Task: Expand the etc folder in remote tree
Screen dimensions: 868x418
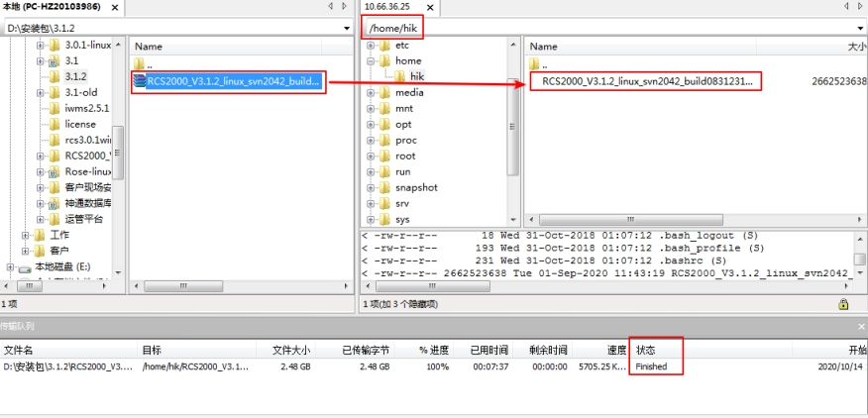Action: coord(371,46)
